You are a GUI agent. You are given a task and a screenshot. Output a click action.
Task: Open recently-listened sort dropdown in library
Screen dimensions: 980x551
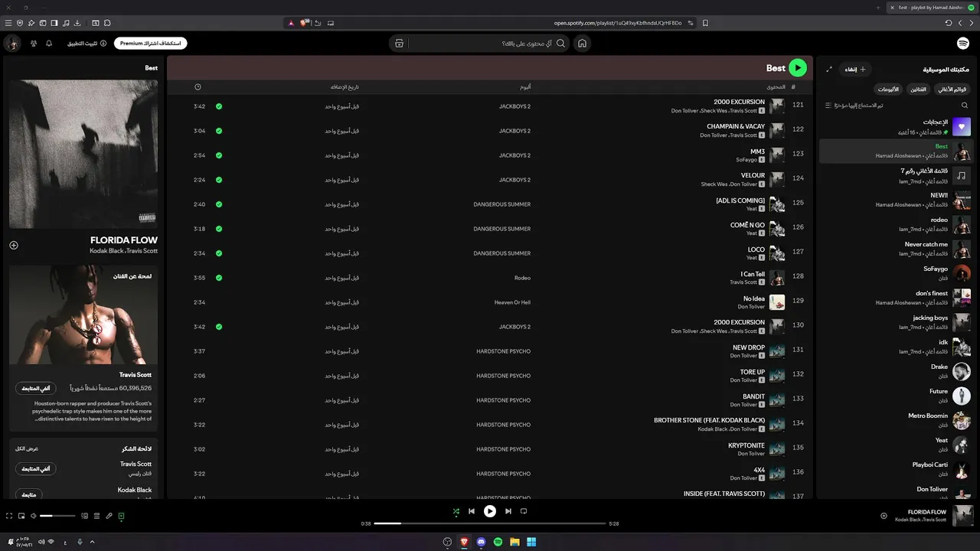point(854,105)
